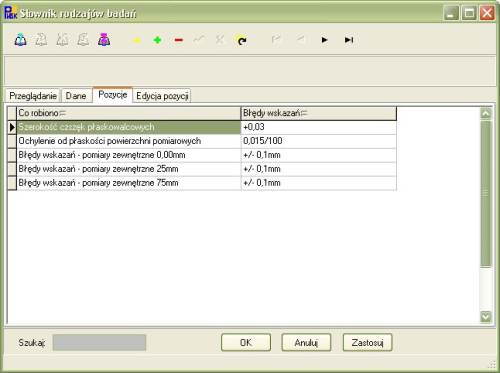Click the purple book icon in toolbar
This screenshot has height=373, width=500.
click(x=104, y=40)
